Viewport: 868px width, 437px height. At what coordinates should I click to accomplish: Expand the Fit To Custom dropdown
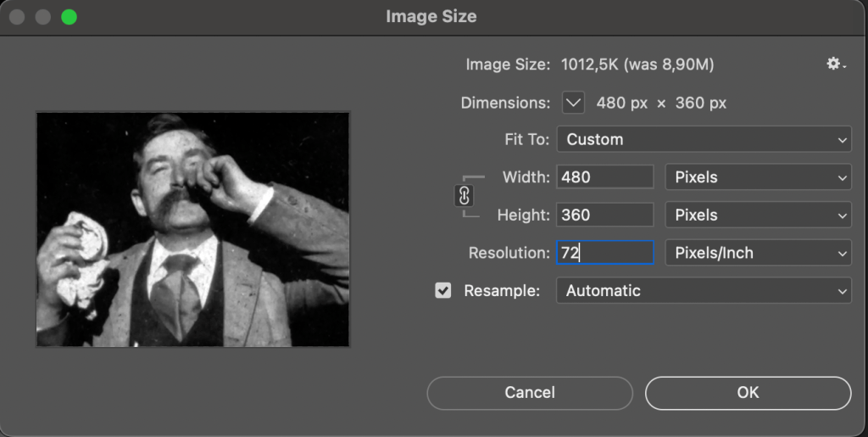pos(703,139)
